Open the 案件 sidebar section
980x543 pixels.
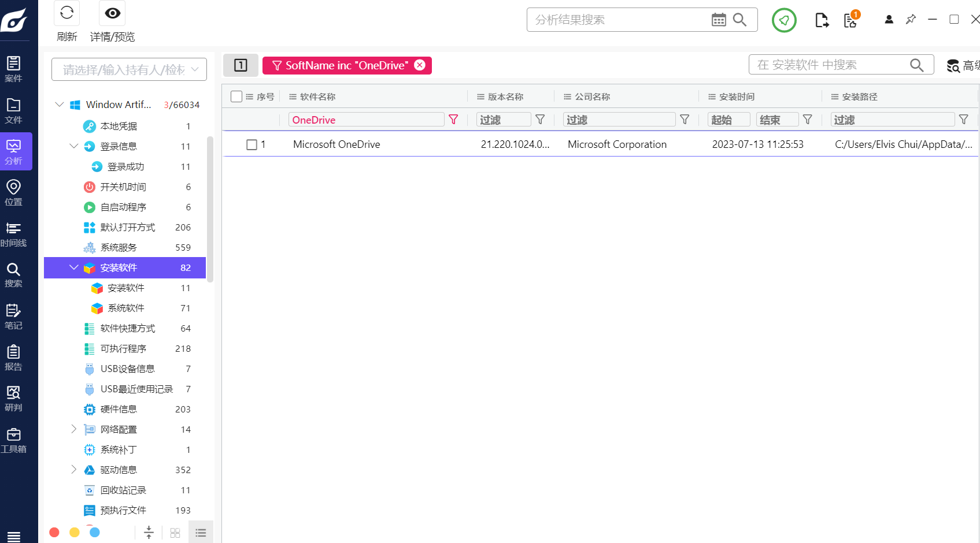[13, 69]
